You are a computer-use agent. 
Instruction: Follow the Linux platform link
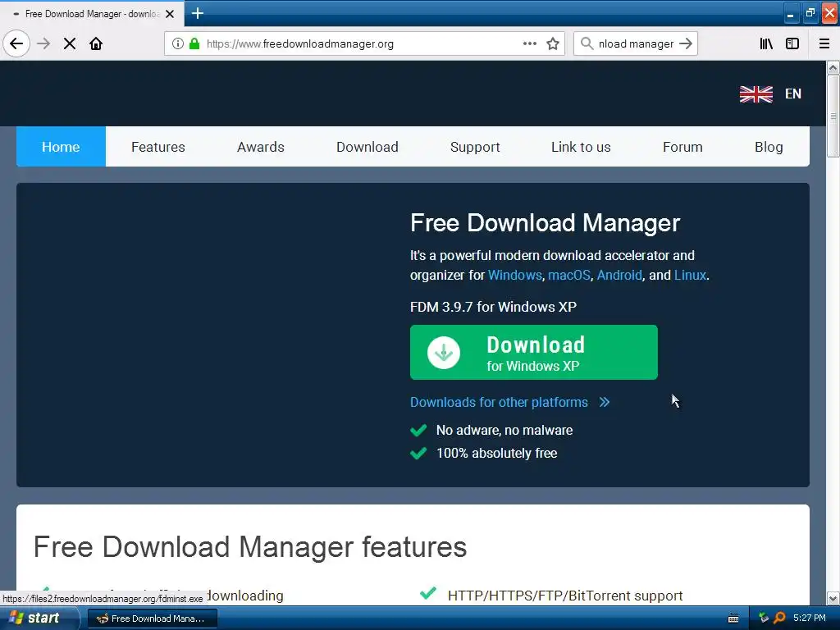690,275
